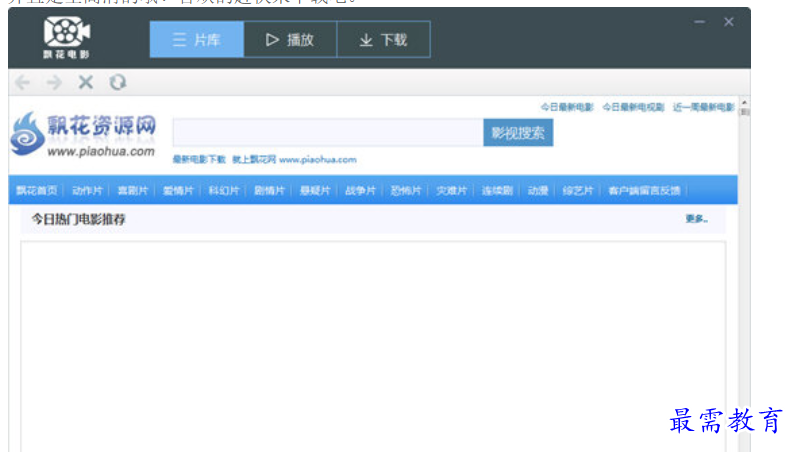Image resolution: width=791 pixels, height=452 pixels.
Task: Select the 悬疑片 category
Action: [x=315, y=190]
